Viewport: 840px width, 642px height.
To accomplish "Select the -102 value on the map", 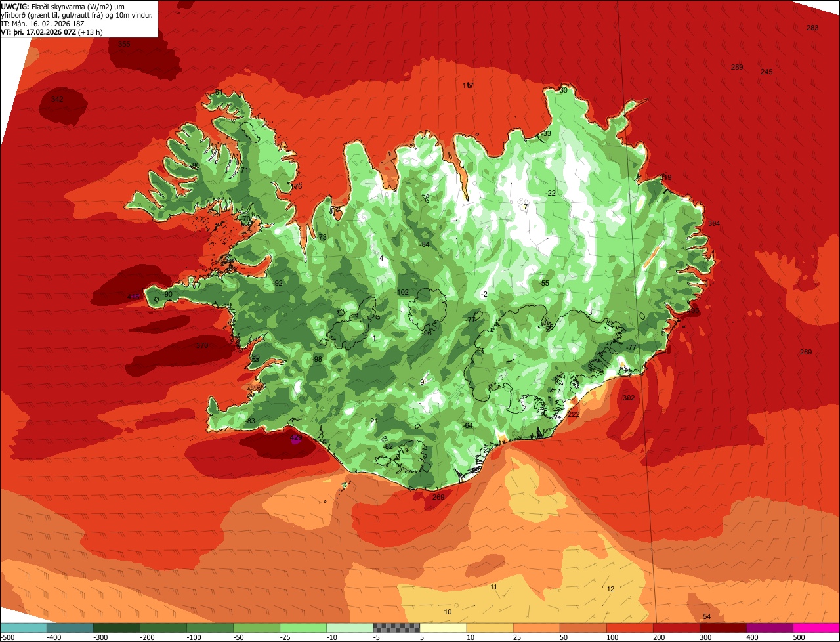I will pos(402,292).
